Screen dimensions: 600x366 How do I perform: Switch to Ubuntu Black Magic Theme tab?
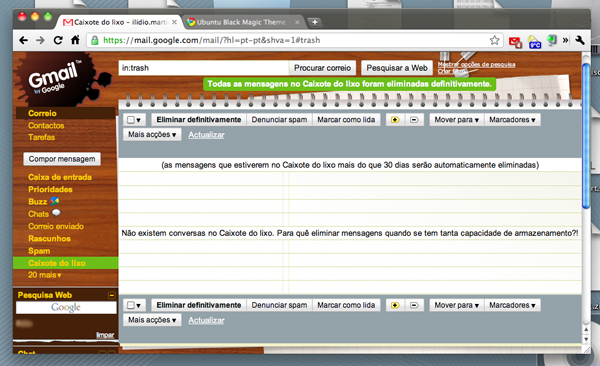click(243, 22)
